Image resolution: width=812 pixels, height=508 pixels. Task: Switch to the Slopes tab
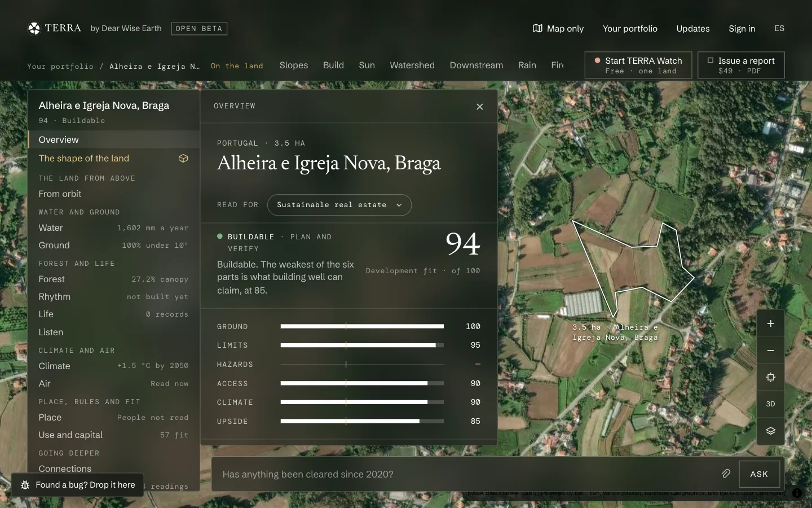pos(294,65)
